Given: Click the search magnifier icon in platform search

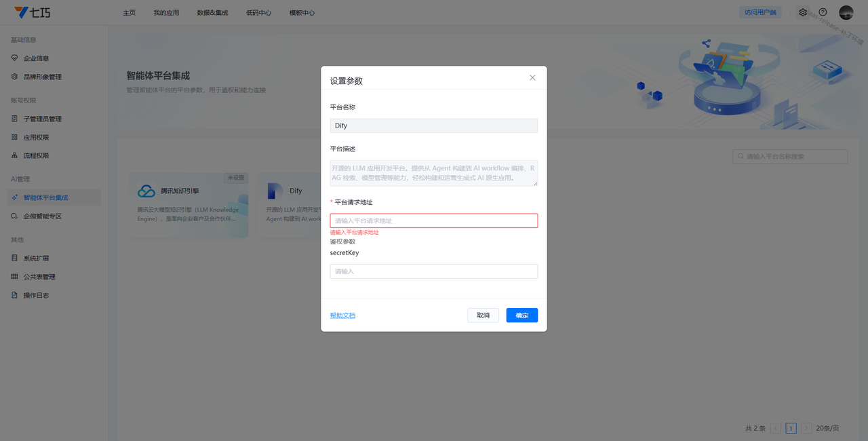Looking at the screenshot, I should click(x=740, y=157).
